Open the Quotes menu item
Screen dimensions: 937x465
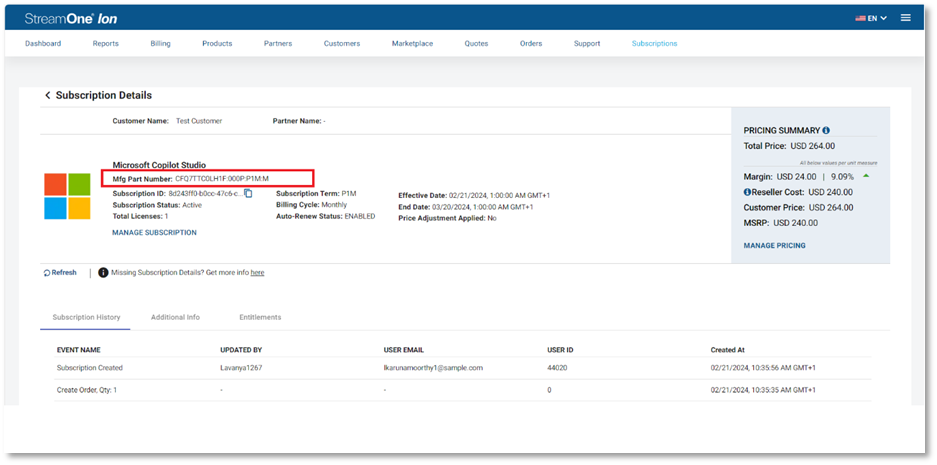[x=476, y=44]
